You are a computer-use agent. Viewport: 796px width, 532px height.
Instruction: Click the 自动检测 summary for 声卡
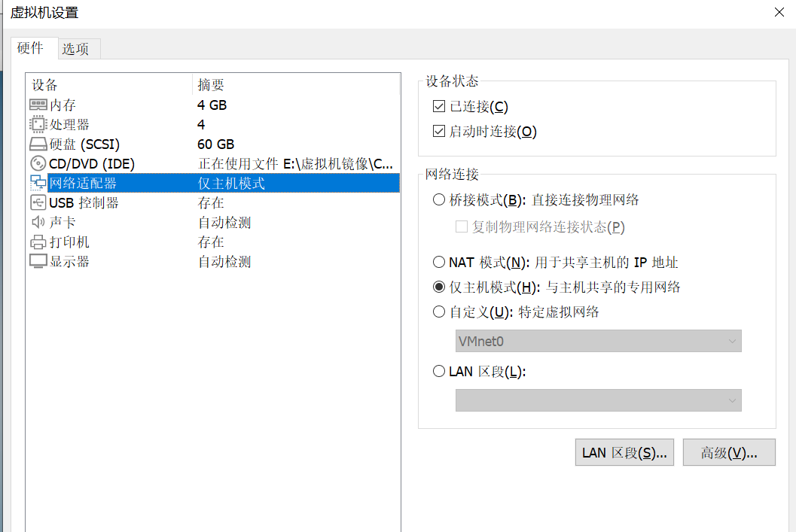pos(224,223)
